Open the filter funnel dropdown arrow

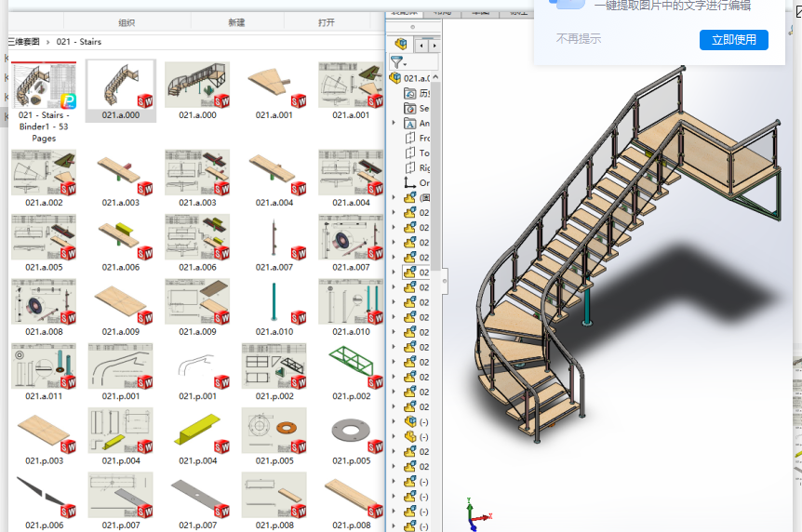(405, 65)
